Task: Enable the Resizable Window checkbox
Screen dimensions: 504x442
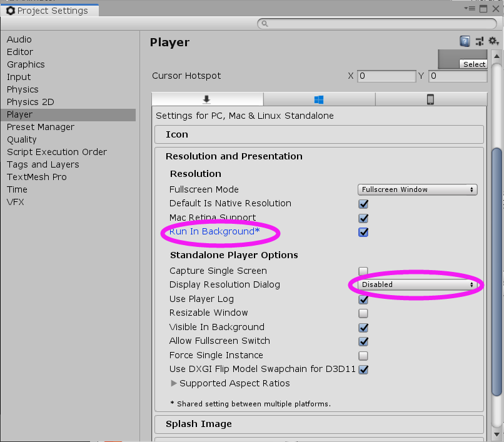Action: 363,313
